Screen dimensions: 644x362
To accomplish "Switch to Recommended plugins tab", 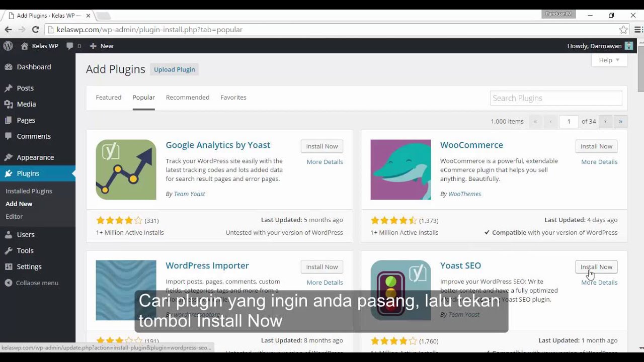I will [188, 98].
